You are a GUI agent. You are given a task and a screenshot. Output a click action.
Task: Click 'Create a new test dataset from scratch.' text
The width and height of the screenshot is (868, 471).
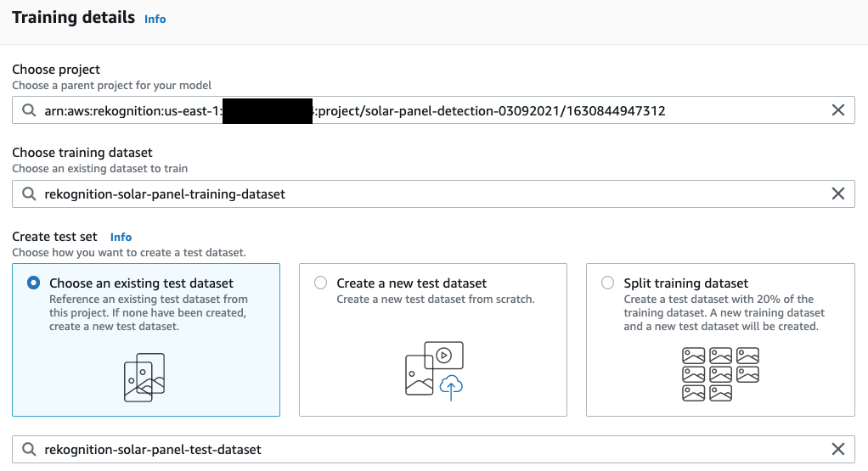[436, 299]
